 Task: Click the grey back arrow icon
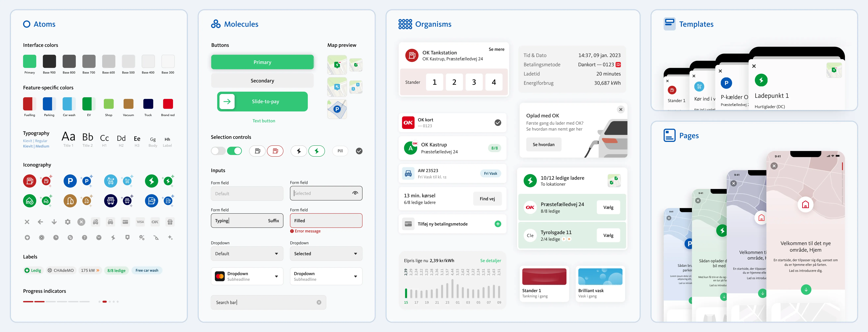tap(40, 222)
